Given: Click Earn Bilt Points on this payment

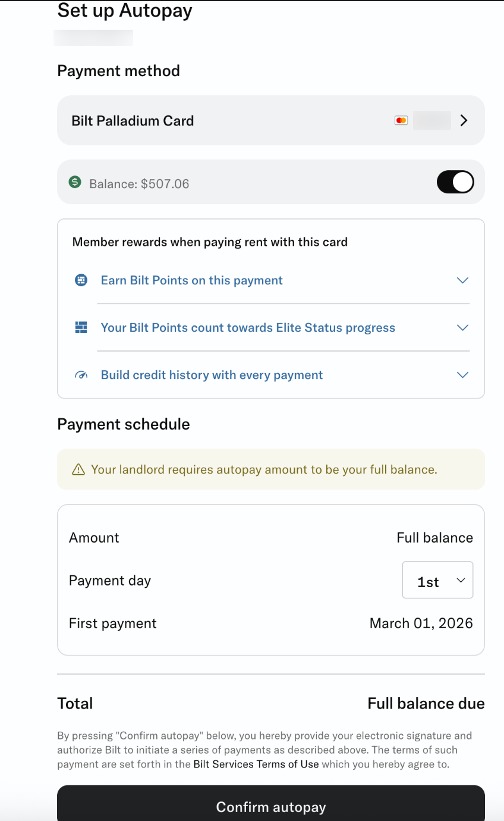Looking at the screenshot, I should (191, 280).
